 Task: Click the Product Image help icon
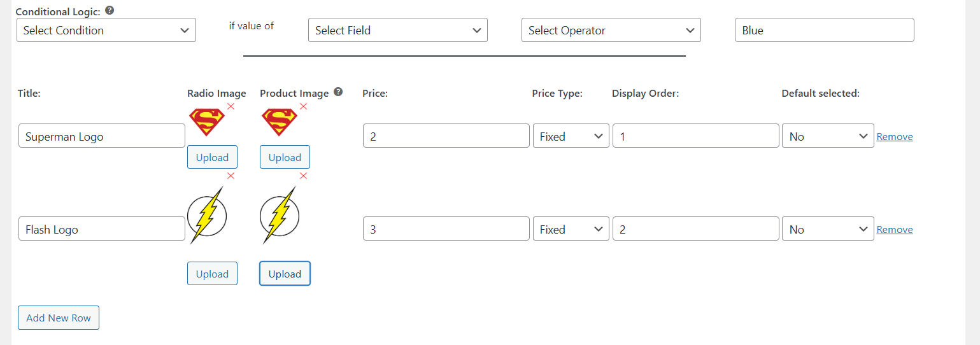(338, 92)
